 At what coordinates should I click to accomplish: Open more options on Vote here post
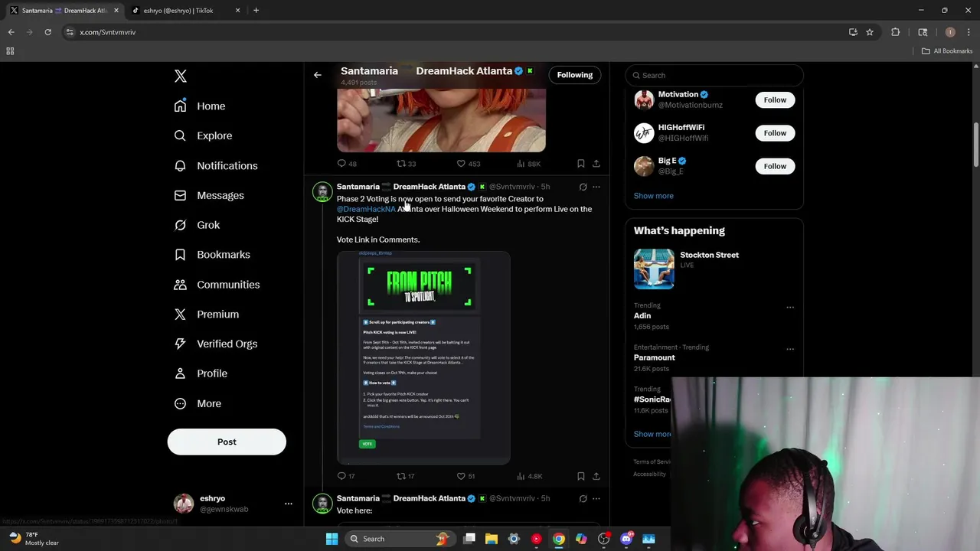click(596, 498)
